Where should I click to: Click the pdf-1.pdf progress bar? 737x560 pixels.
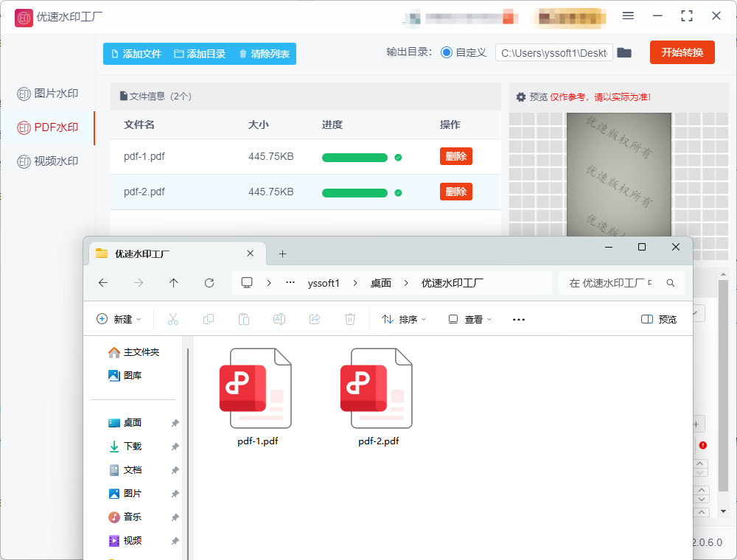click(354, 158)
